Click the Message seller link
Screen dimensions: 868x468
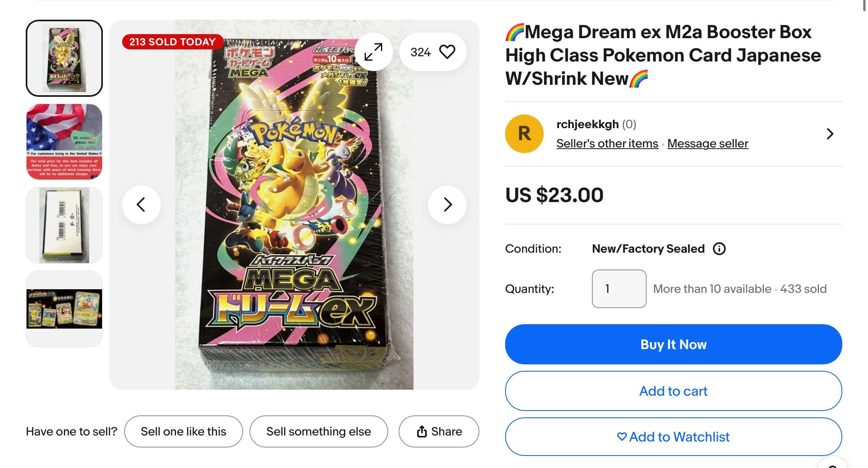pyautogui.click(x=708, y=143)
